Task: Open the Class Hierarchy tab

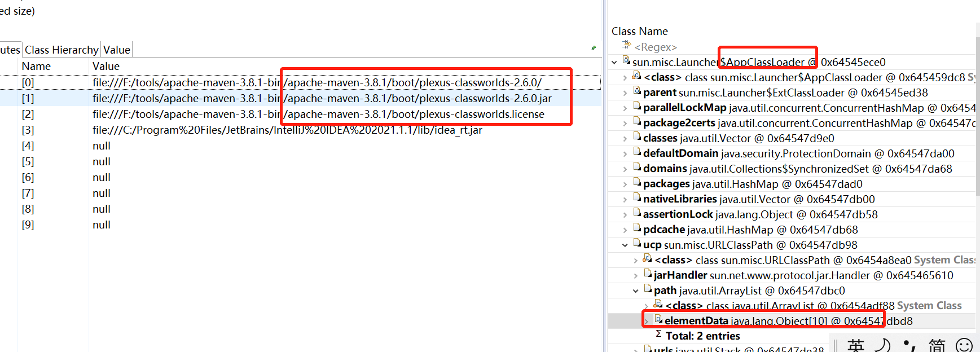Action: (61, 50)
